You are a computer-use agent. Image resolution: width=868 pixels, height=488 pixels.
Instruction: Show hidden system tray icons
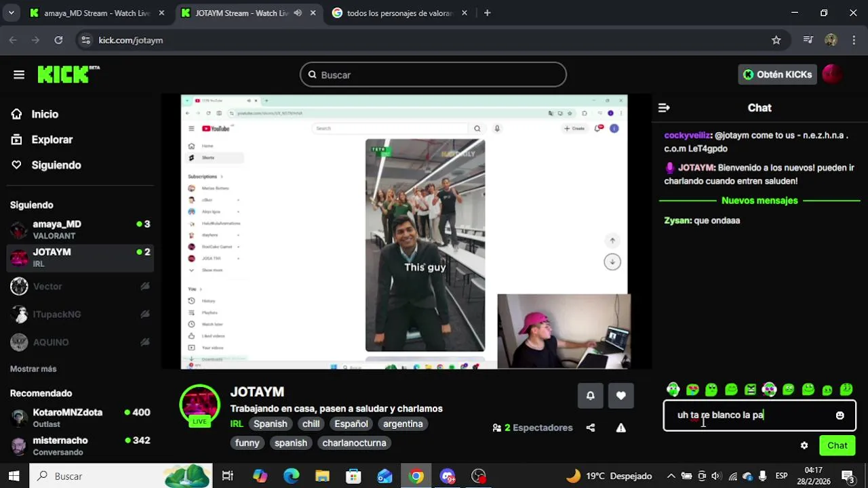coord(671,476)
